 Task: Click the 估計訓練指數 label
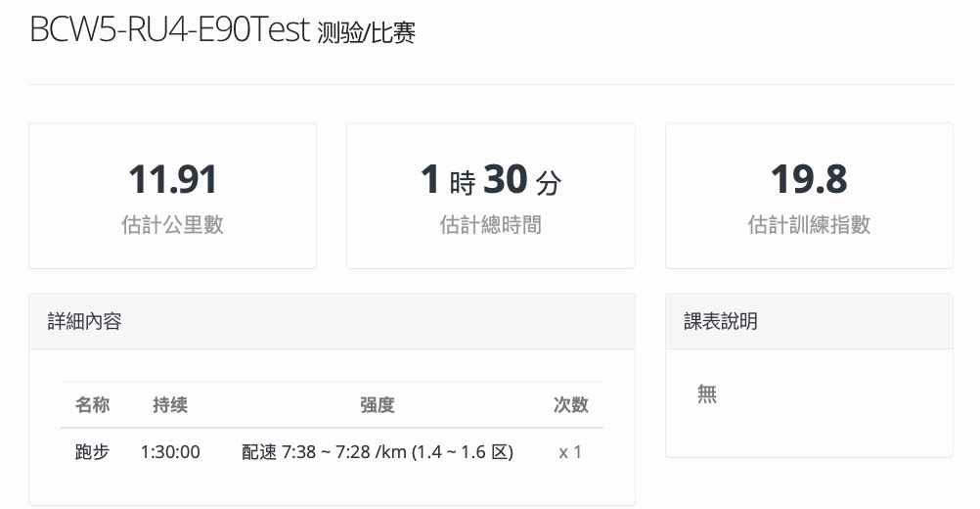point(809,224)
